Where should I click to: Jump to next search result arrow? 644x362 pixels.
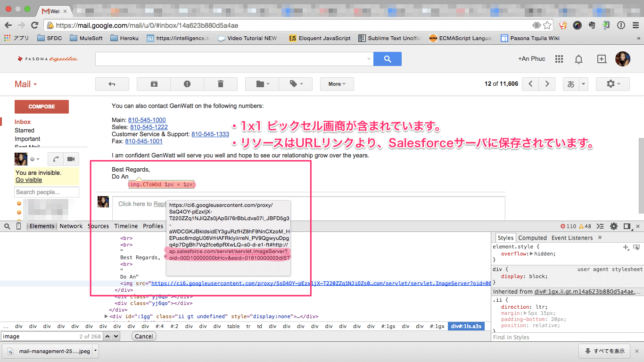116,336
